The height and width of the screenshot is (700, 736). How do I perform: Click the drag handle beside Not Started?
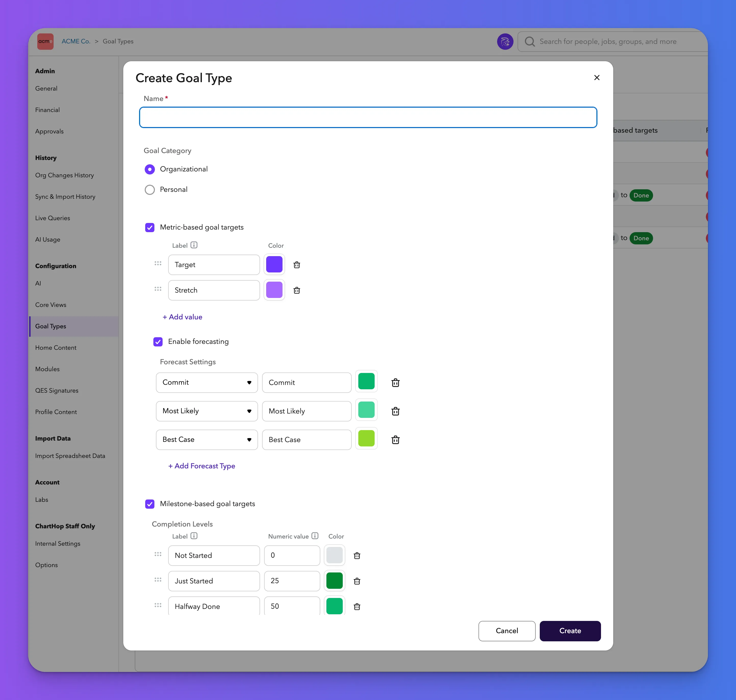(x=158, y=554)
